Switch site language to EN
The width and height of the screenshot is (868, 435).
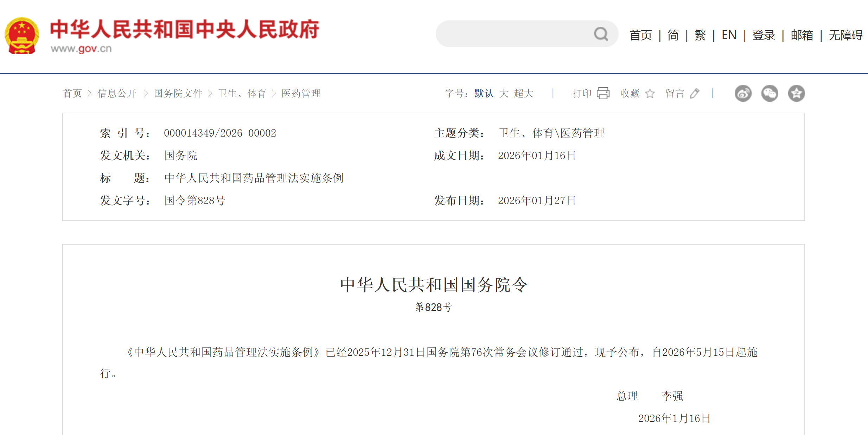pos(729,35)
